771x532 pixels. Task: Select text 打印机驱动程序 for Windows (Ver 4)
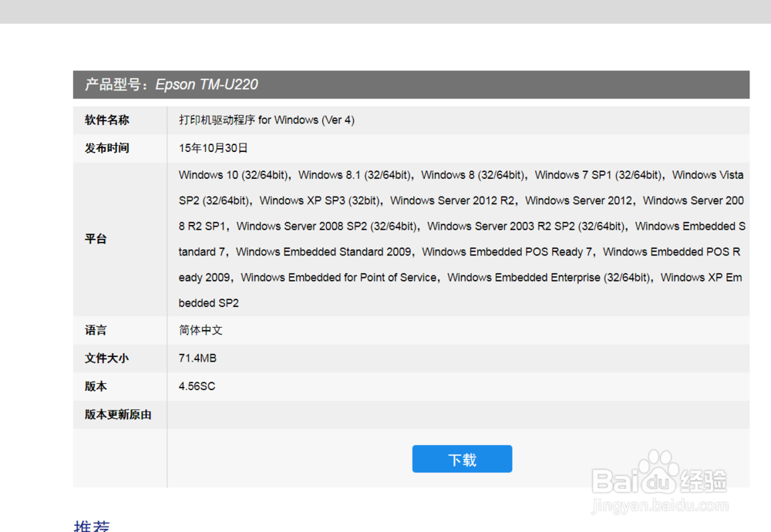click(x=267, y=120)
